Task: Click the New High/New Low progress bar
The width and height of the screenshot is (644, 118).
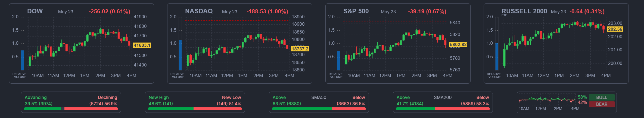Action: pyautogui.click(x=195, y=109)
